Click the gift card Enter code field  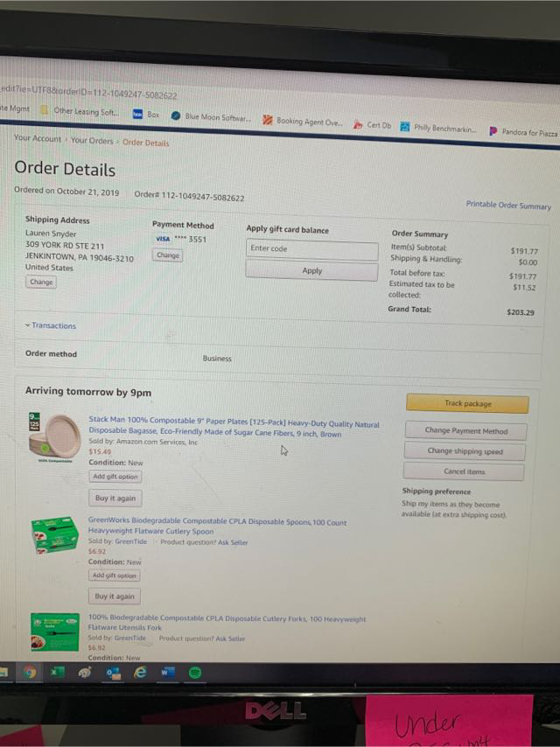tap(312, 249)
